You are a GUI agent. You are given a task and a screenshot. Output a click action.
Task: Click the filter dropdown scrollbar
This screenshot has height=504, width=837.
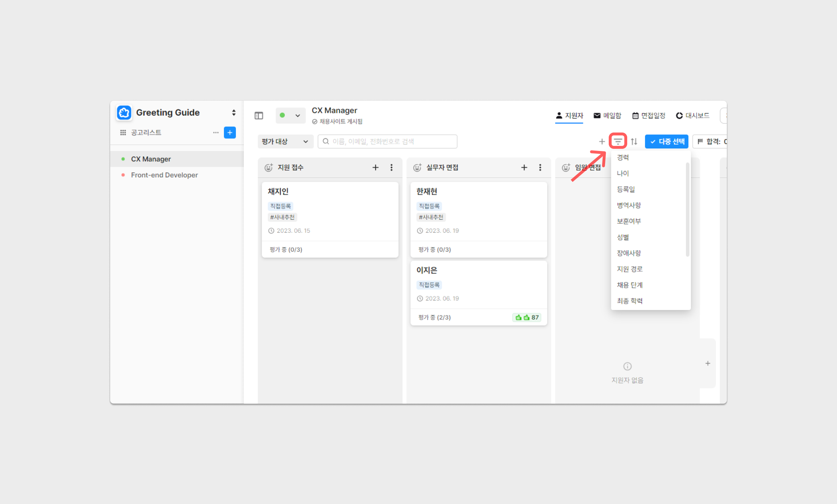pyautogui.click(x=687, y=210)
